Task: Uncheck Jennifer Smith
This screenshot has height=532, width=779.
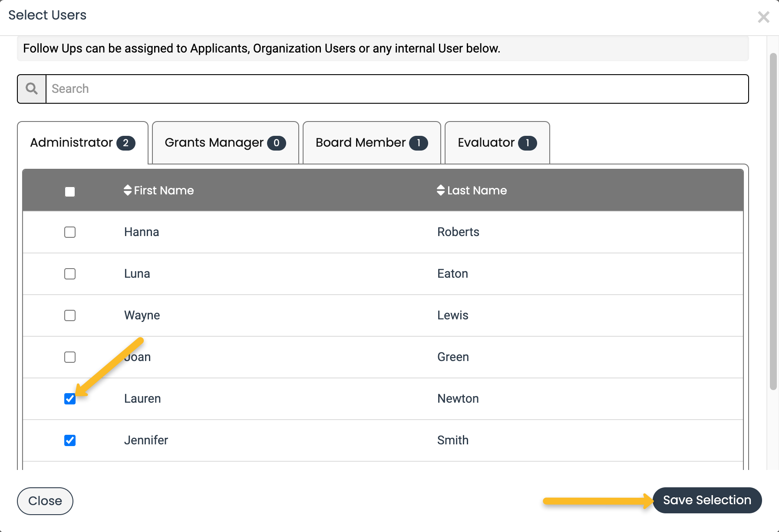Action: coord(70,440)
